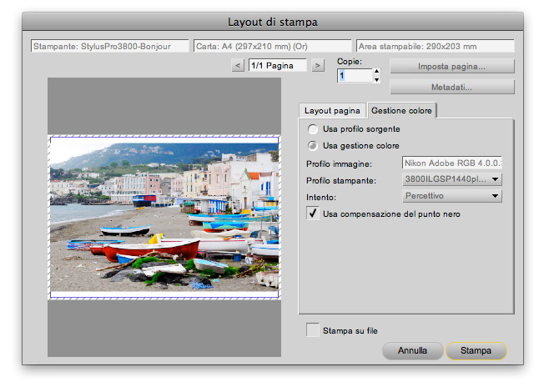The width and height of the screenshot is (544, 392).
Task: Open the Intento dropdown
Action: click(452, 196)
